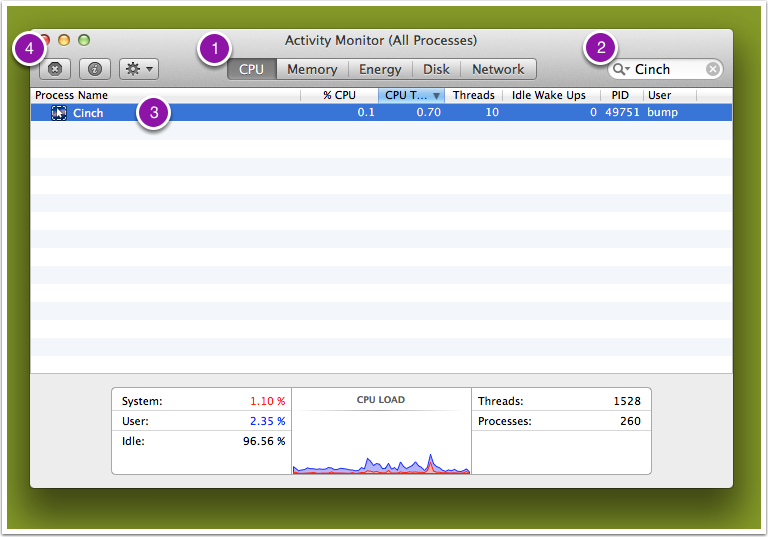This screenshot has height=537, width=768.
Task: Sort by % CPU column
Action: (339, 96)
